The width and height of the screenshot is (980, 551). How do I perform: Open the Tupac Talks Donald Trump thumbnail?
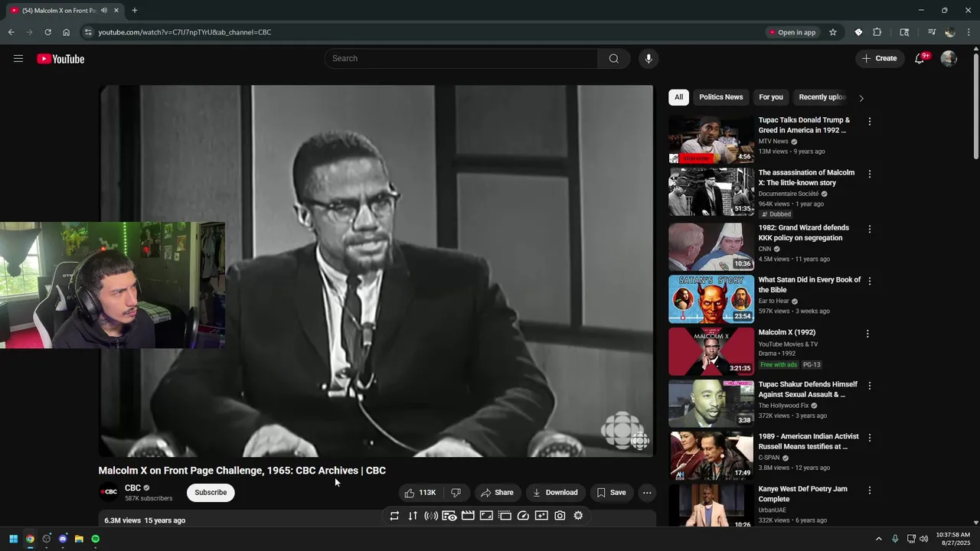pyautogui.click(x=711, y=139)
